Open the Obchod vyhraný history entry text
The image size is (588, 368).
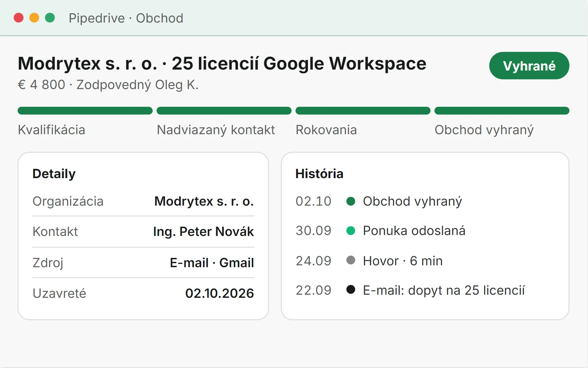412,201
